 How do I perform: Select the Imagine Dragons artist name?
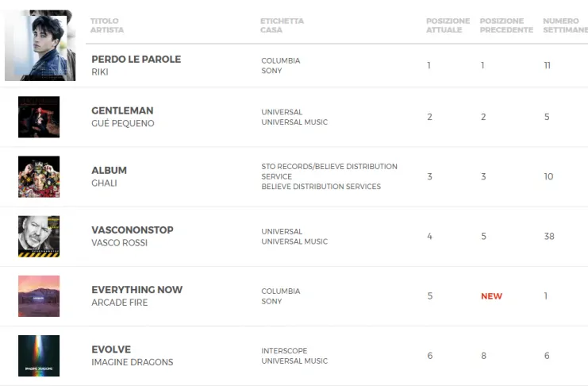pyautogui.click(x=132, y=362)
